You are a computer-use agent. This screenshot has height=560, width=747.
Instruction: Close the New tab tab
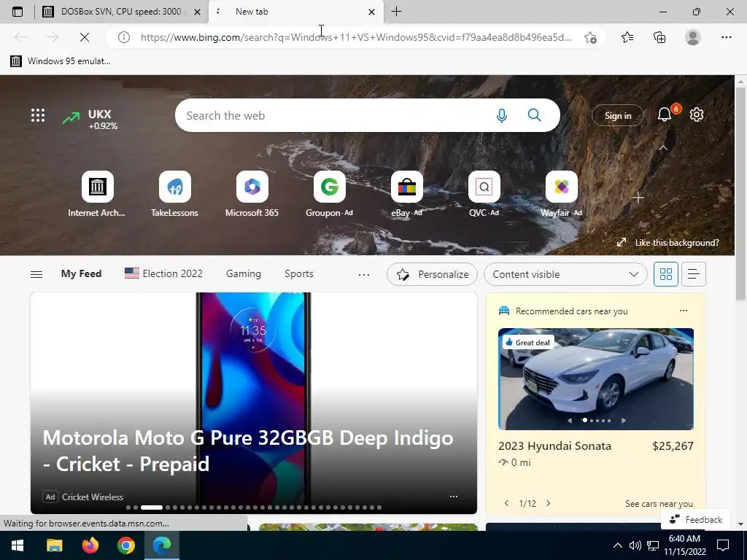[371, 12]
